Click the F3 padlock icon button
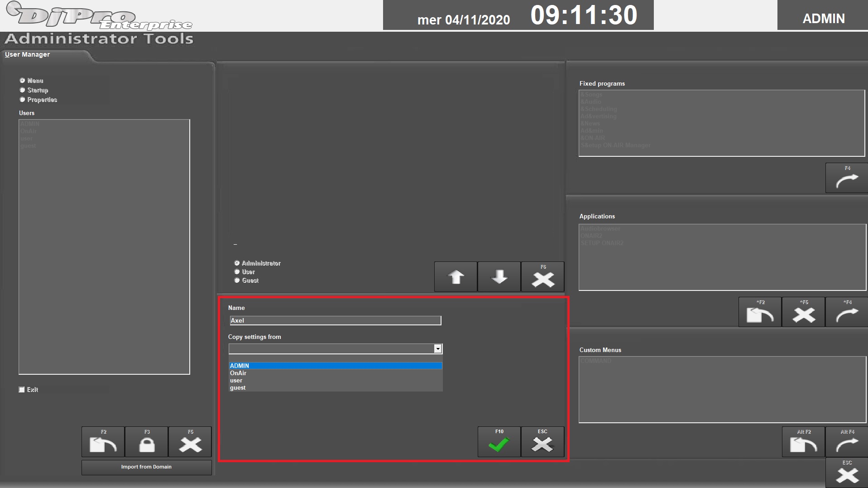Screen dimensions: 868x488 pos(147,442)
